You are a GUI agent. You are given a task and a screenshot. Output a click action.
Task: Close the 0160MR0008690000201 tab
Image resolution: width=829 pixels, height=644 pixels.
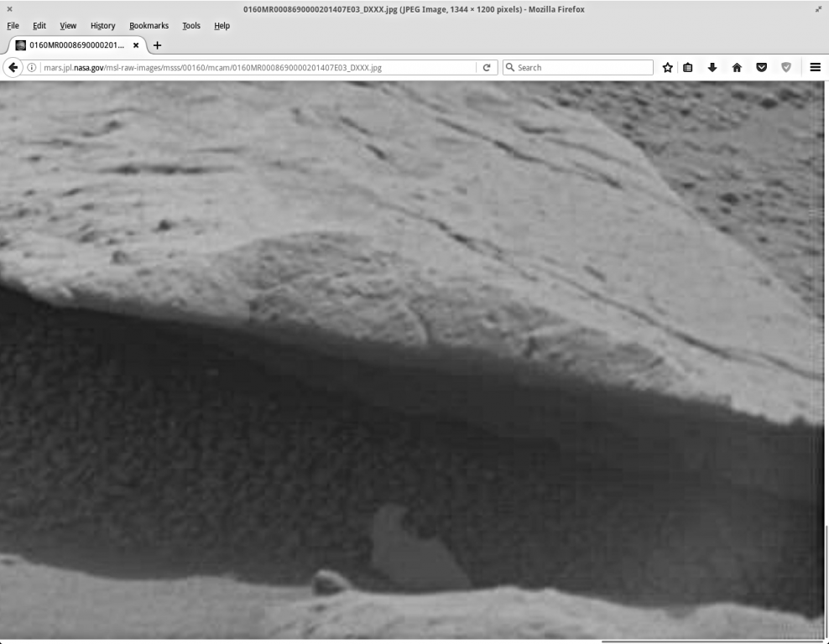[136, 45]
